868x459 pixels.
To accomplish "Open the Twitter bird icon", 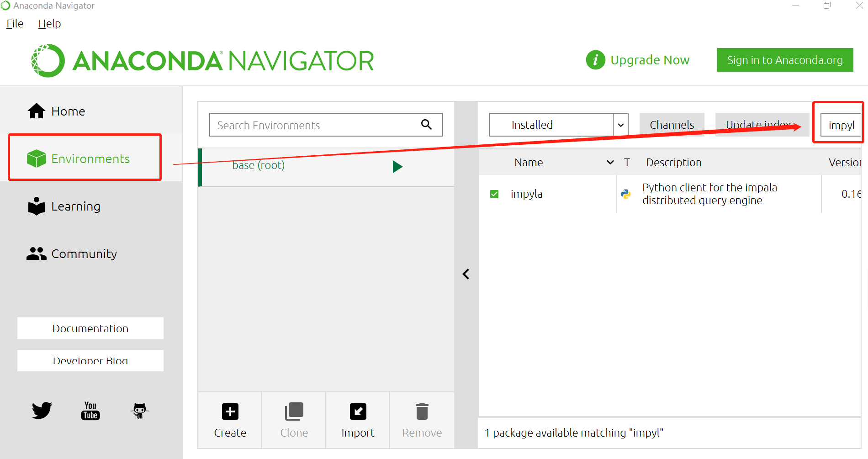I will [42, 410].
